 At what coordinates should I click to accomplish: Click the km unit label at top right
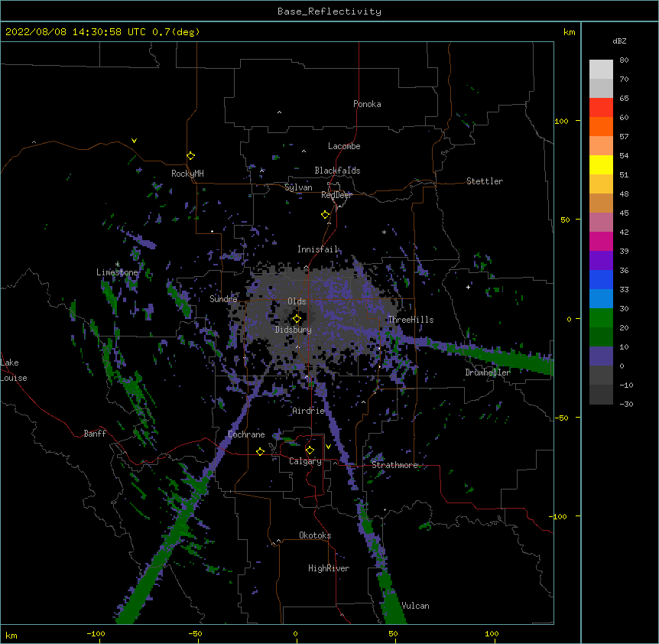tap(570, 32)
